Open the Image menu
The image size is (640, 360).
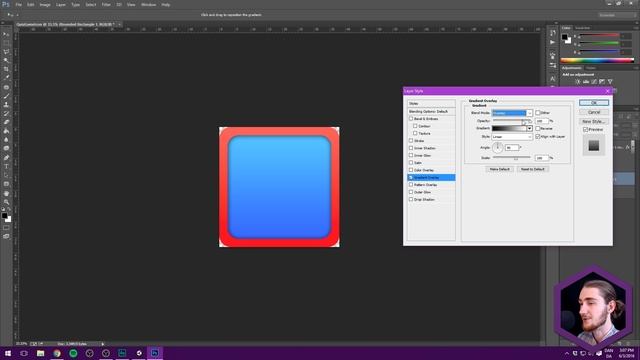45,5
